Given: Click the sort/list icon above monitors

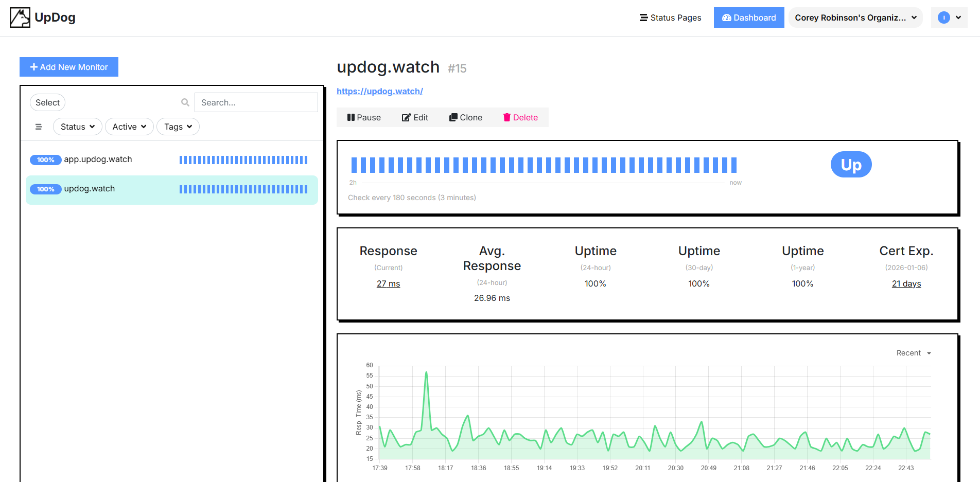Looking at the screenshot, I should 39,127.
